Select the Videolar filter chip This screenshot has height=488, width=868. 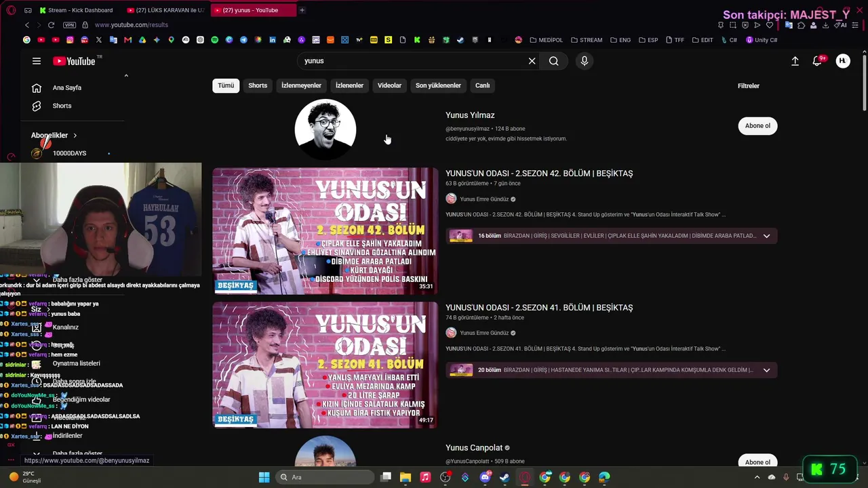click(x=389, y=85)
